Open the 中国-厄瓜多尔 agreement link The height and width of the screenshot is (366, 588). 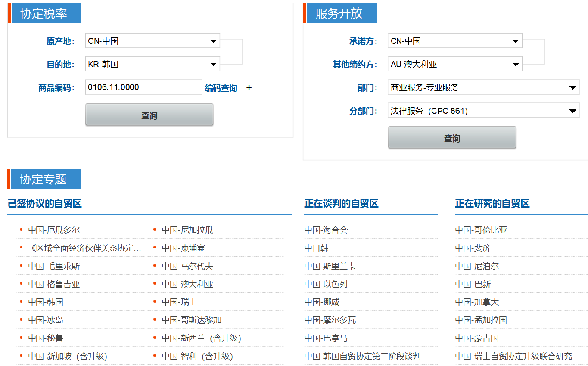(x=54, y=230)
